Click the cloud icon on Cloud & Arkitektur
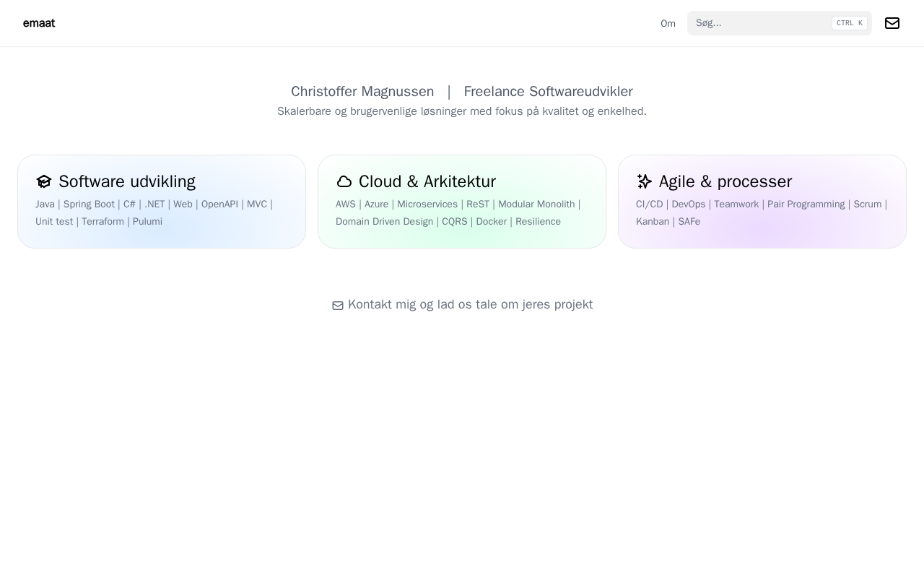 pos(344,181)
